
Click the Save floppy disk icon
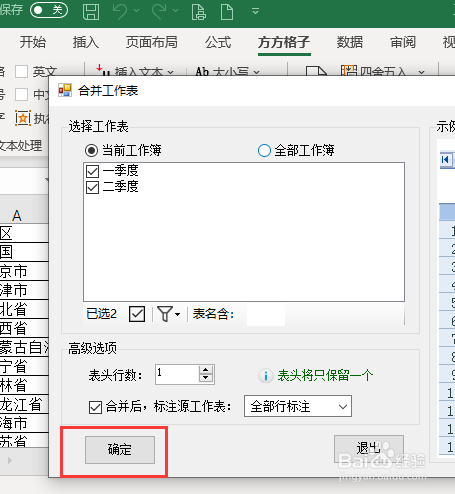(x=91, y=12)
